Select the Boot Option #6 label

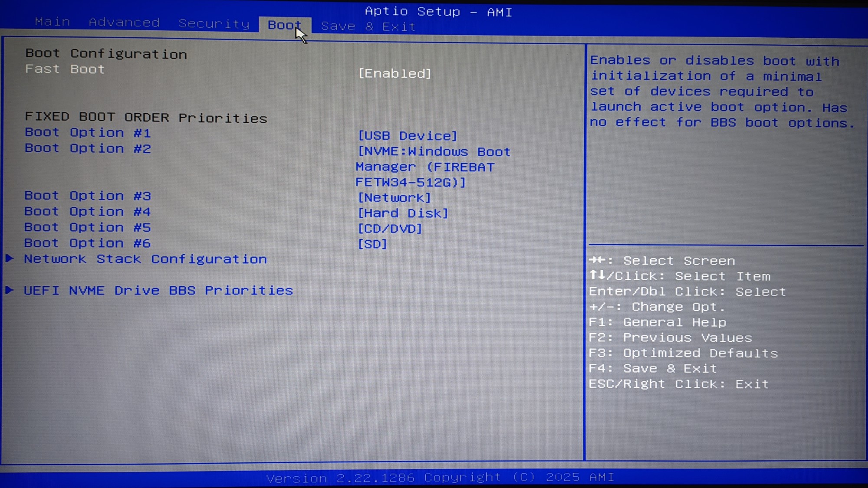click(87, 243)
